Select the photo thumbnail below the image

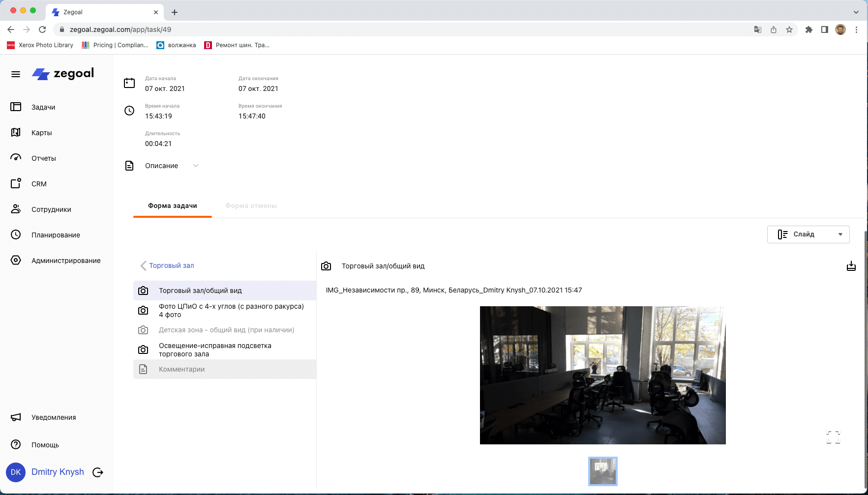603,471
